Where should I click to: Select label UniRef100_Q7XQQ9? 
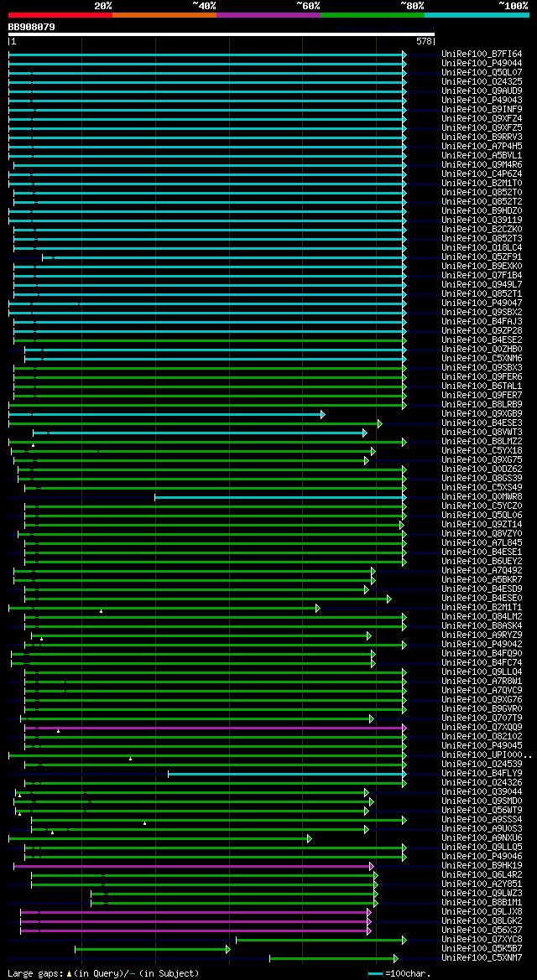coord(482,728)
